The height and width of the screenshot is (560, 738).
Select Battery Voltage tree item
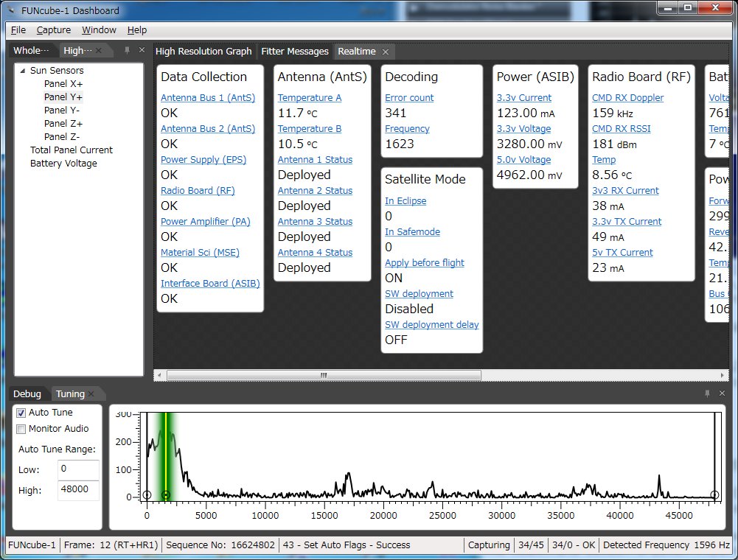(x=63, y=164)
